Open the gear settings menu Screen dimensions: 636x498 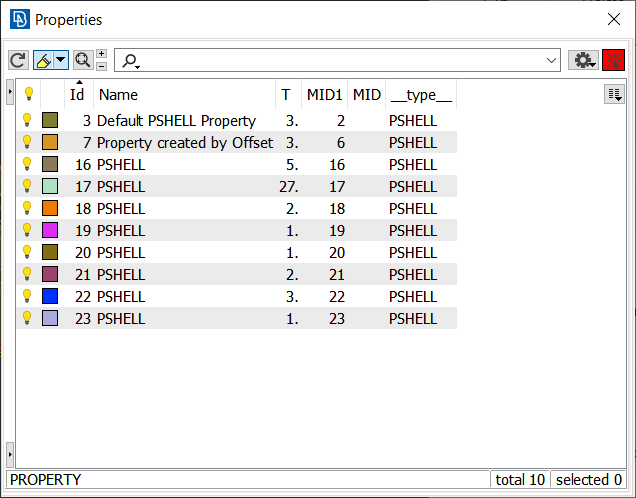pos(583,61)
